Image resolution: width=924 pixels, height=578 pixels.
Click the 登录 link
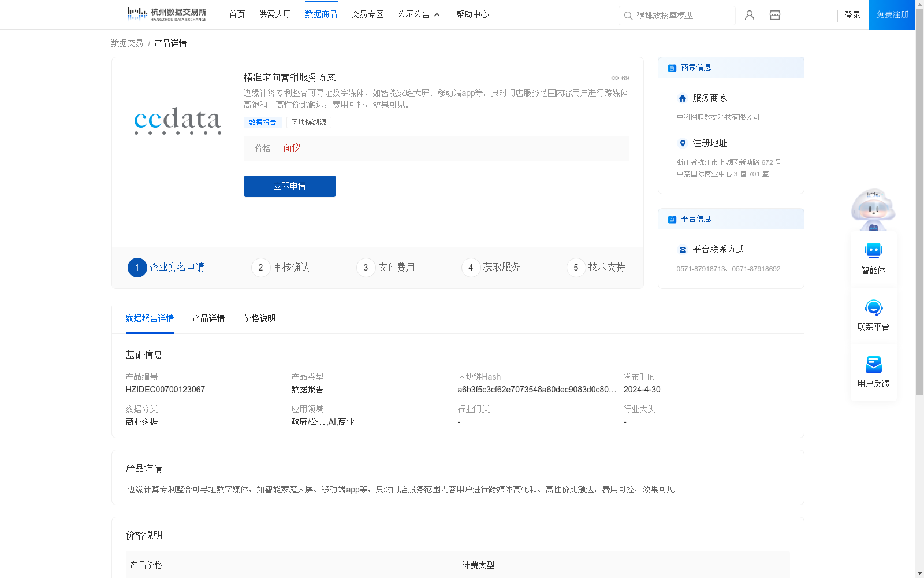(852, 15)
